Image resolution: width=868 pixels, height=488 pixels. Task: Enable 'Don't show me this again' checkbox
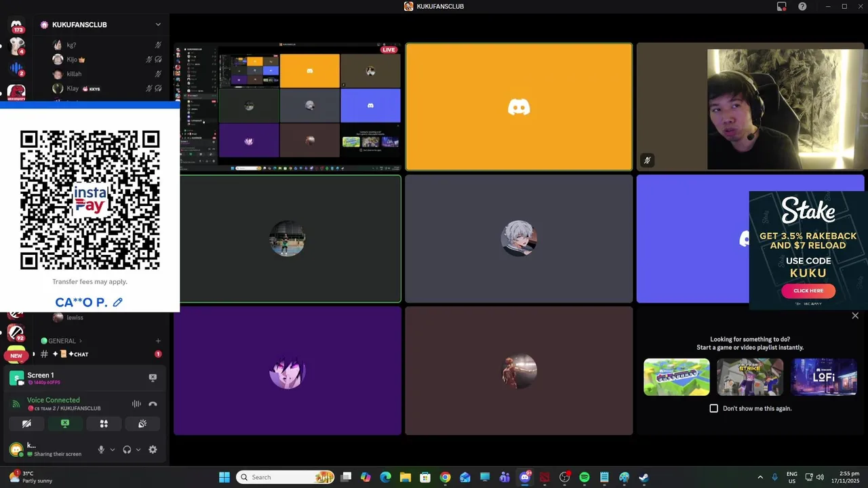(x=713, y=408)
